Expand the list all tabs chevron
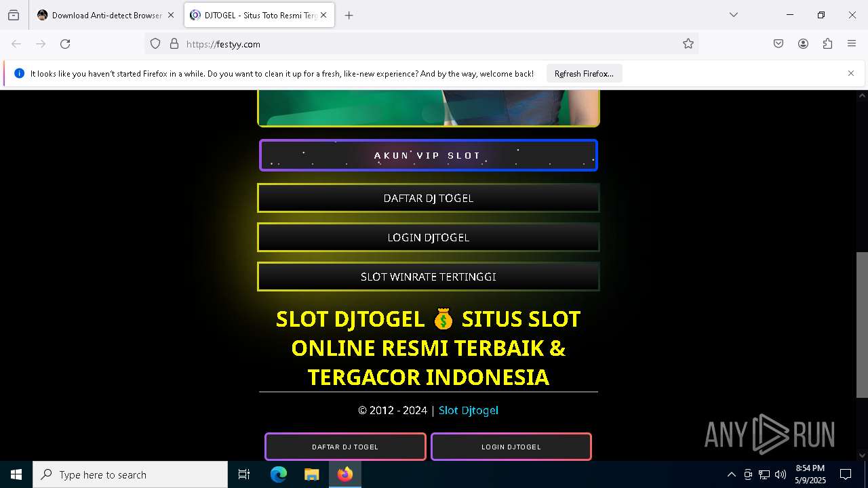Screen dimensions: 868x488 [x=734, y=15]
